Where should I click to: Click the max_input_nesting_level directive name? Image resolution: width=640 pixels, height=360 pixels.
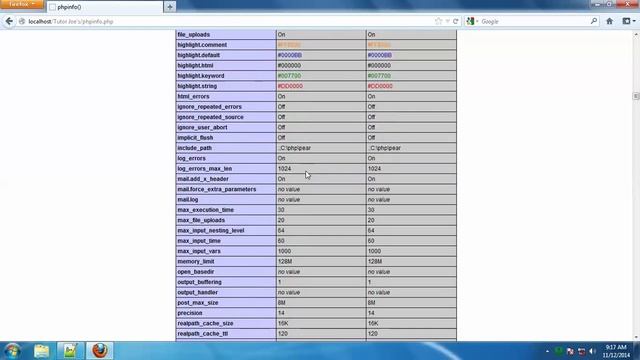[211, 231]
